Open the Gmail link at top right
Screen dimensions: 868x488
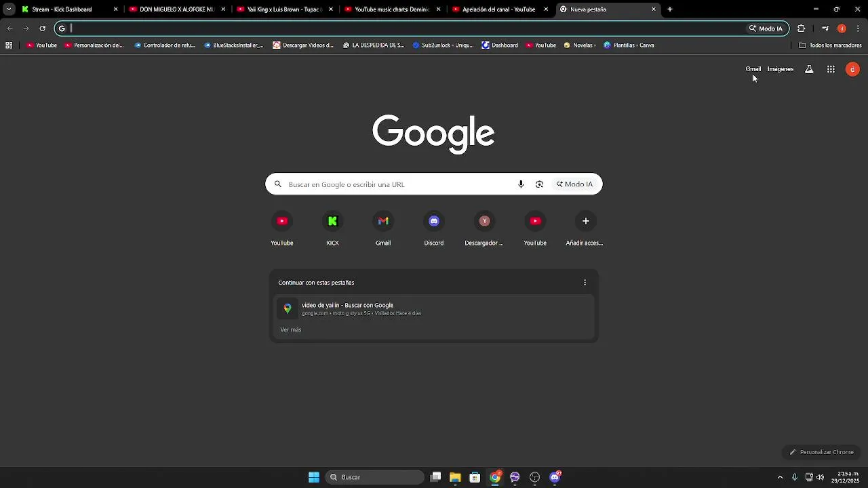[x=753, y=69]
